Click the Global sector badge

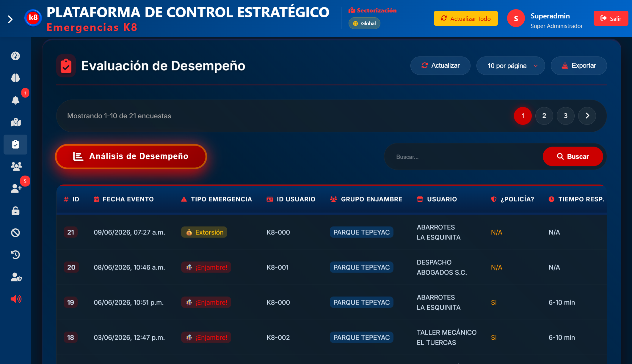point(364,23)
